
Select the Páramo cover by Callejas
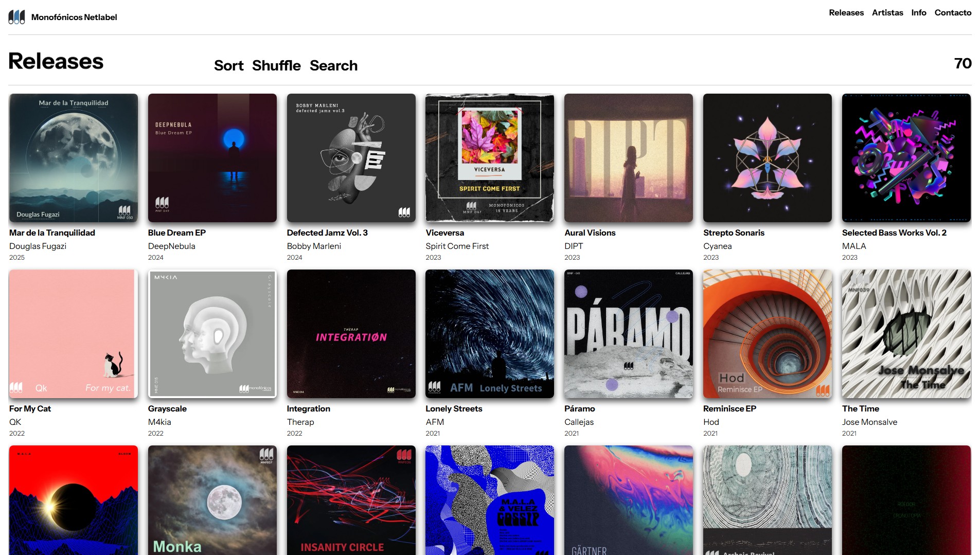[629, 334]
